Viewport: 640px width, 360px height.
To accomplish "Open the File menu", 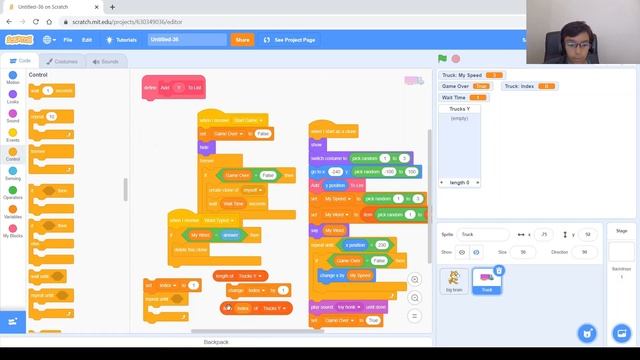I will (68, 40).
